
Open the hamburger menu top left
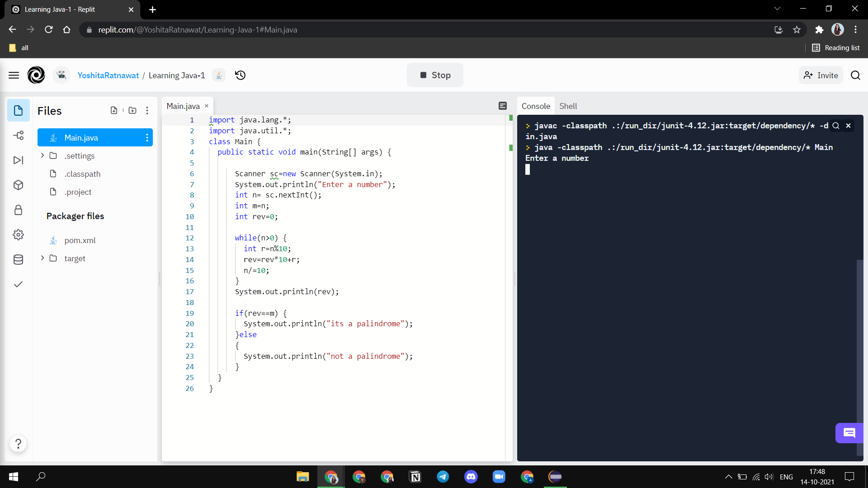point(14,75)
